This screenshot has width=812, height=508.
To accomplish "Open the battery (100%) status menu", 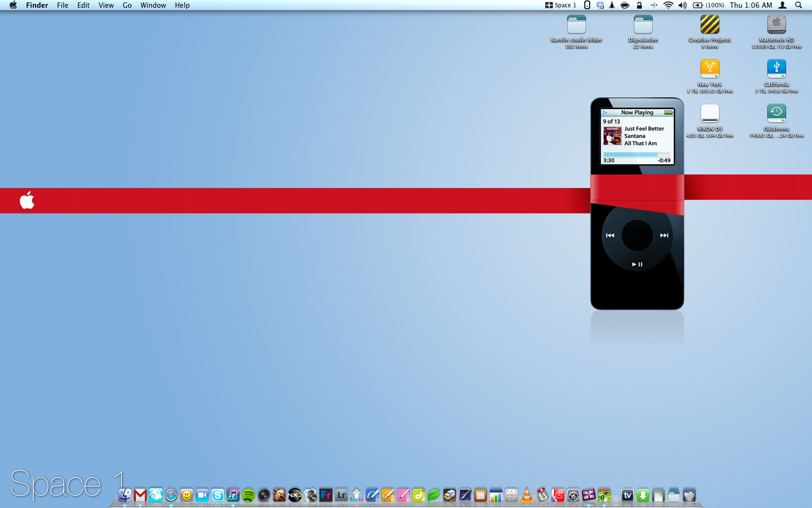I will 709,5.
